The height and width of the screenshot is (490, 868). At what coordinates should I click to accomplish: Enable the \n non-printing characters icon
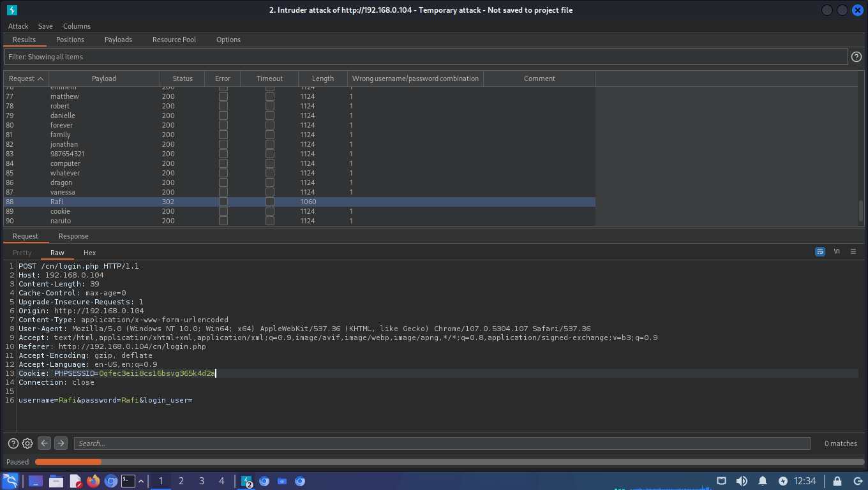(x=837, y=251)
